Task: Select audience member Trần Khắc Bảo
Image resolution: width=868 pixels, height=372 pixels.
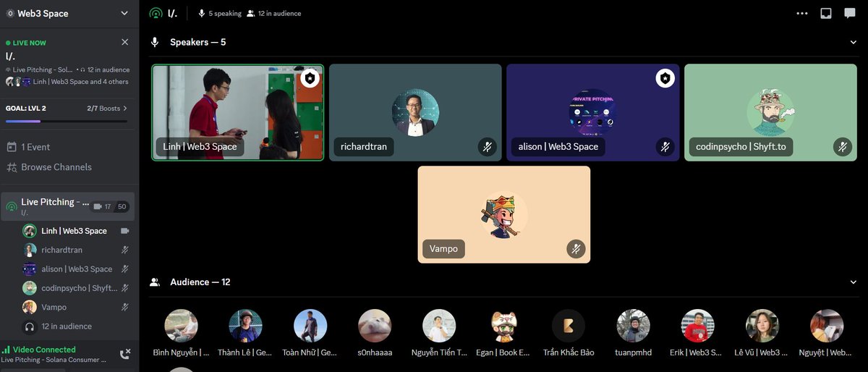Action: (x=569, y=333)
